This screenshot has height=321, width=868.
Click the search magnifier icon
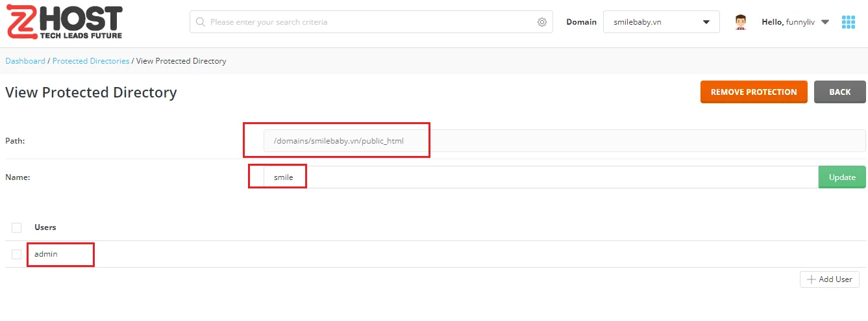(201, 22)
